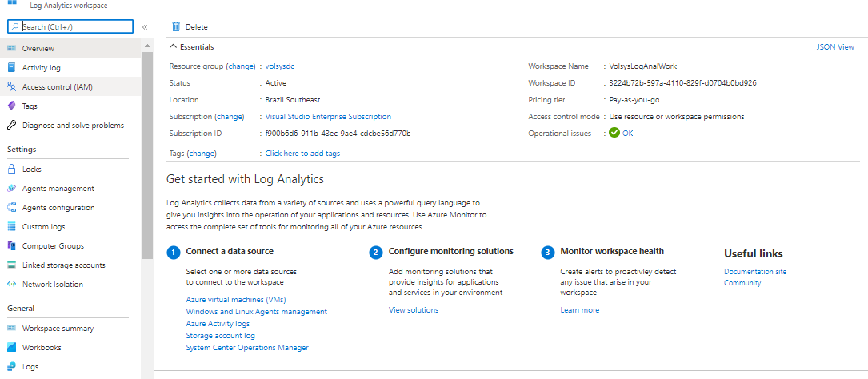Open the Overview menu item
Screen dimensions: 868x379
[70, 48]
